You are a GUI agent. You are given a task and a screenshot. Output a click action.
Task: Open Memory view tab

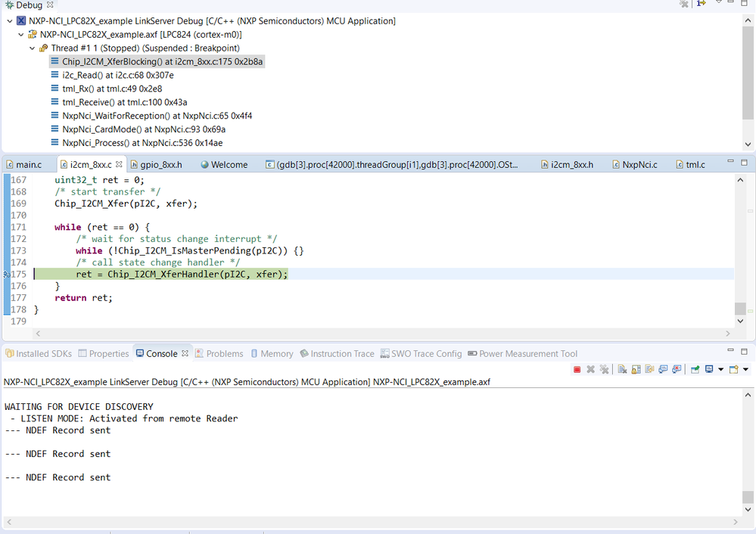point(272,354)
